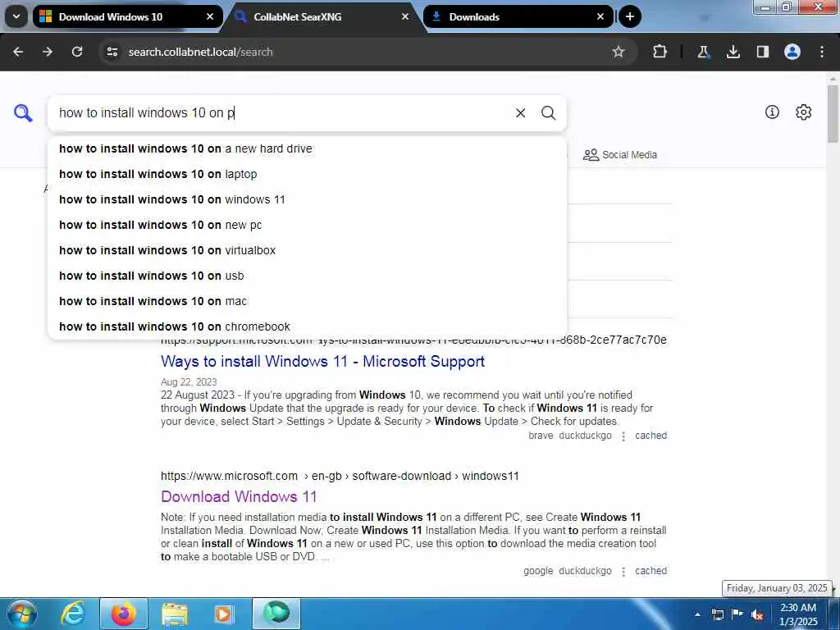Close the Download Windows 10 tab

click(210, 16)
